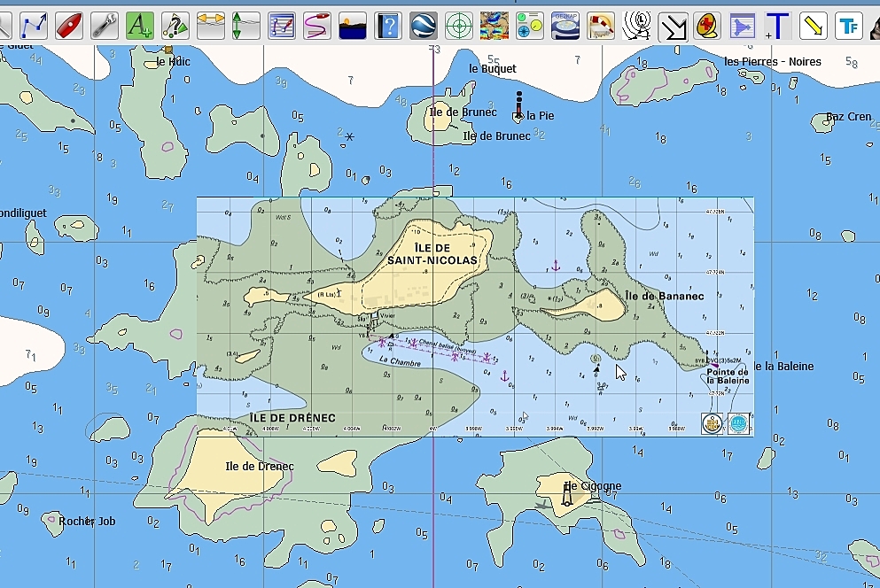Viewport: 880px width, 588px height.
Task: Click the purple track line icon
Action: pyautogui.click(x=317, y=26)
